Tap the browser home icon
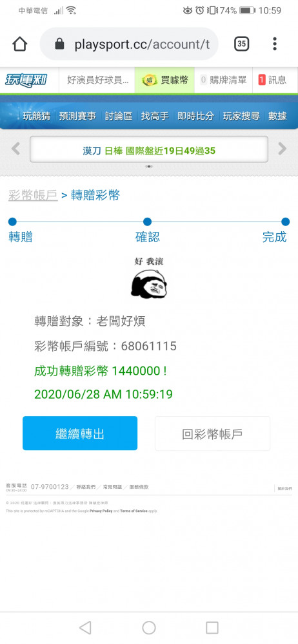 point(20,44)
